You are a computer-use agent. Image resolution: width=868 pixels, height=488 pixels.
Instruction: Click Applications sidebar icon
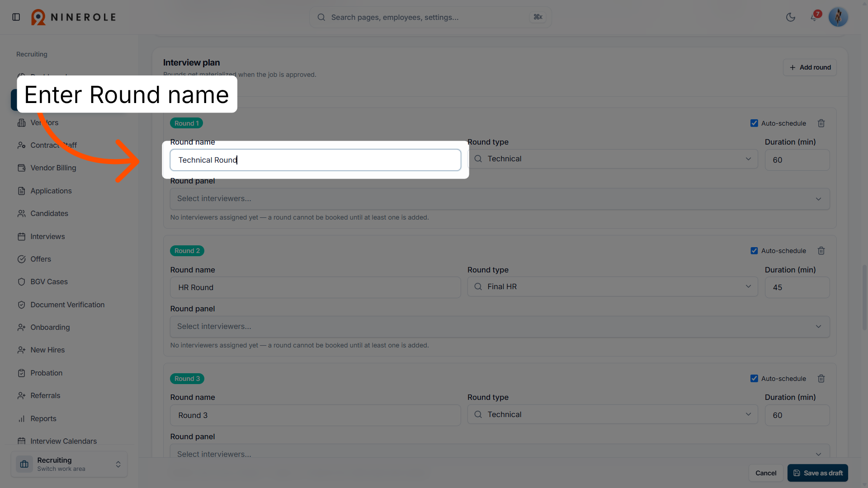21,191
